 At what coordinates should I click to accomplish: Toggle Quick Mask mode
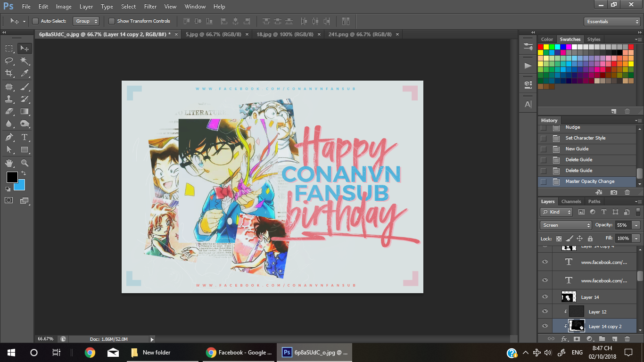[x=9, y=200]
